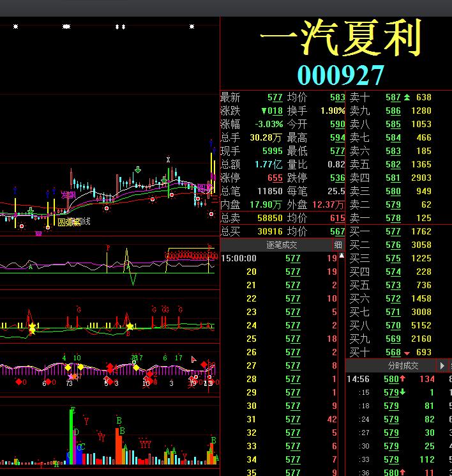Select the 今开 value 590
This screenshot has width=452, height=476.
[337, 124]
